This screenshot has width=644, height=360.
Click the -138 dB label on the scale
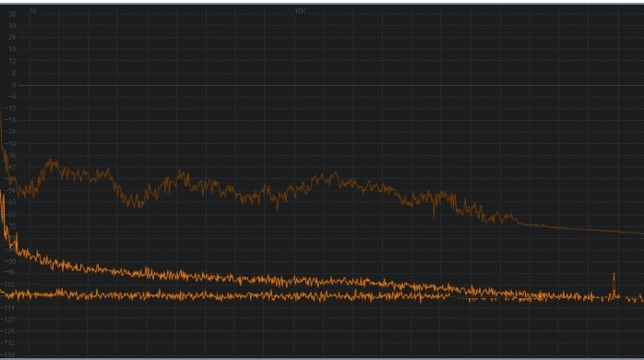(x=9, y=354)
